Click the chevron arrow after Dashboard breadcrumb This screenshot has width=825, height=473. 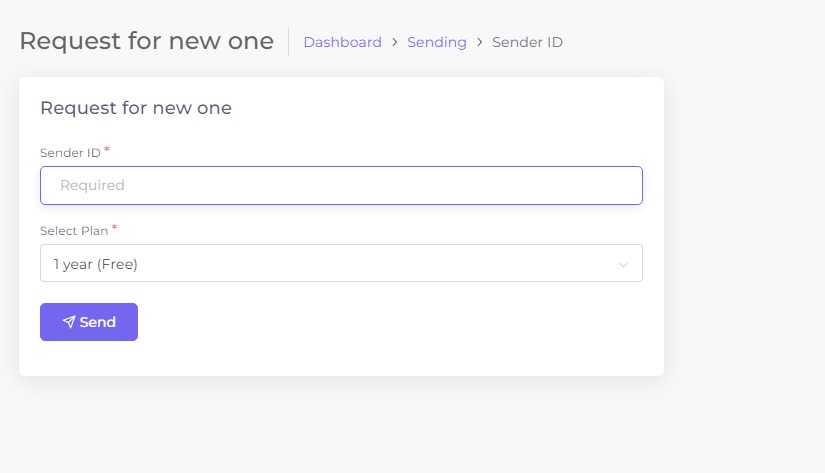(395, 42)
